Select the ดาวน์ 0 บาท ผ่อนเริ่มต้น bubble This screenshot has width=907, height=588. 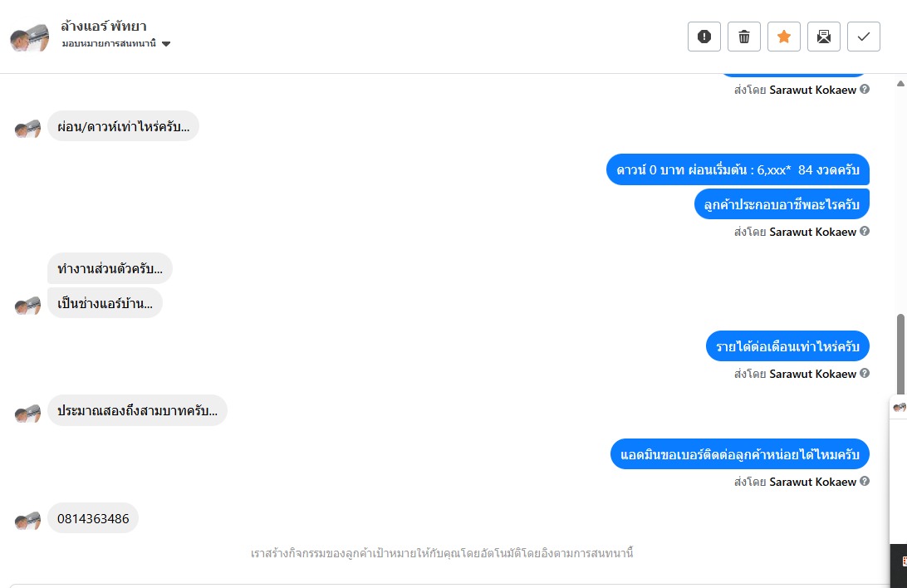point(738,169)
